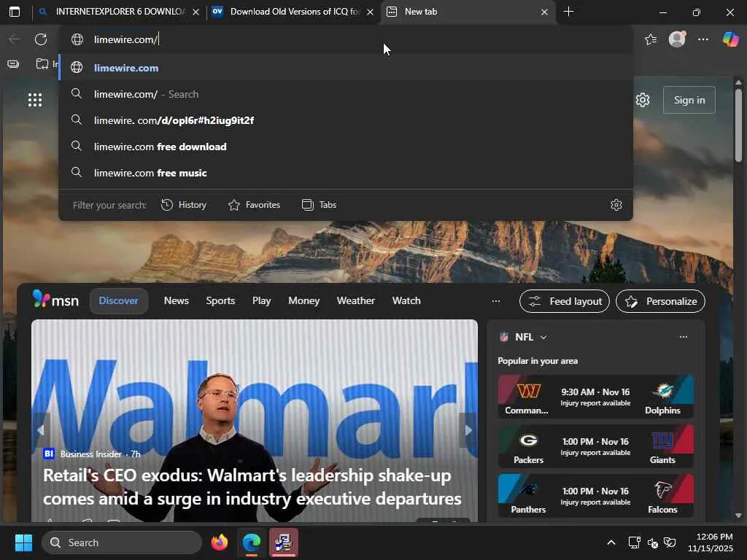The image size is (747, 560).
Task: Open NFL card more options ellipsis
Action: [x=683, y=337]
